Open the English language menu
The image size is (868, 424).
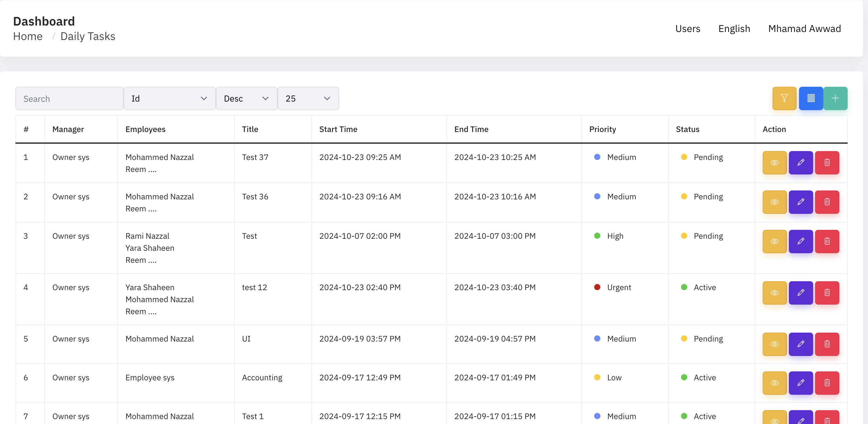pyautogui.click(x=734, y=29)
